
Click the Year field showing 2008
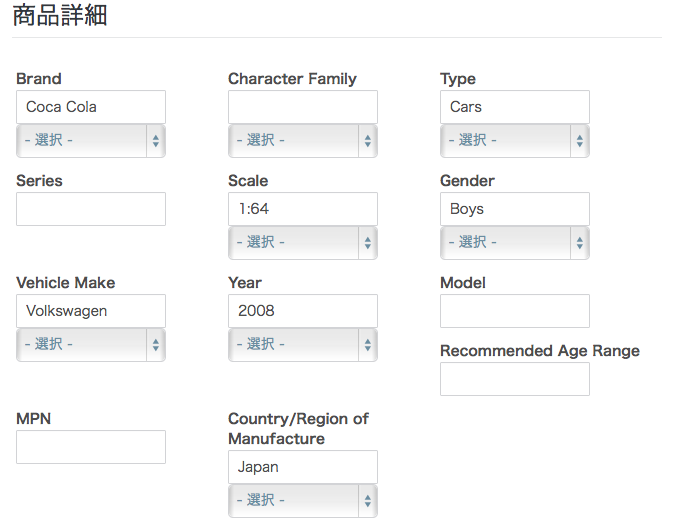coord(303,311)
